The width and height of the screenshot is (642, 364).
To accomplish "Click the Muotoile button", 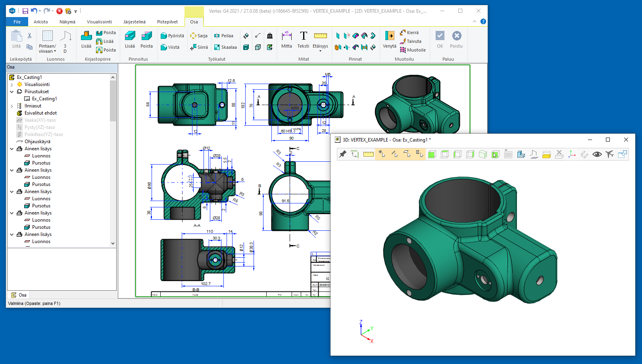I will (413, 50).
